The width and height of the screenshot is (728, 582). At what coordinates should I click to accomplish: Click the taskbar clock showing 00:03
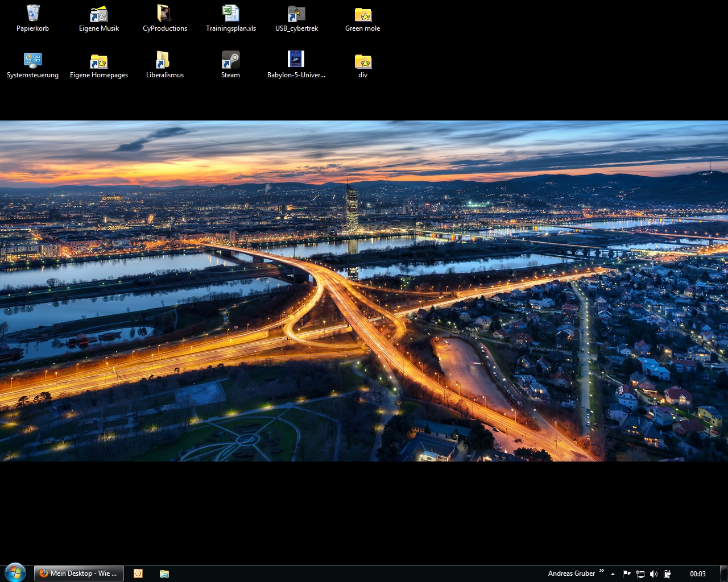(x=697, y=574)
